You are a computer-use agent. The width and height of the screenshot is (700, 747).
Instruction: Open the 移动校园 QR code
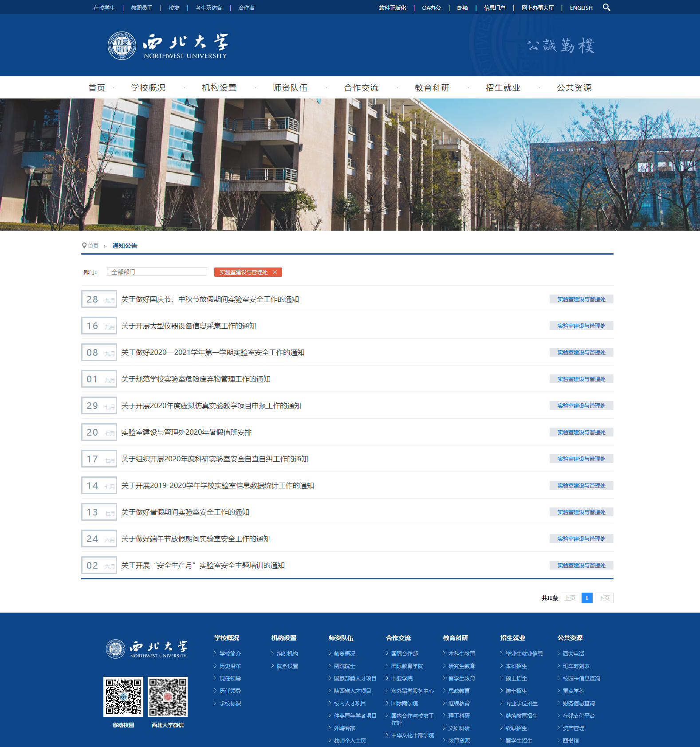(x=123, y=696)
